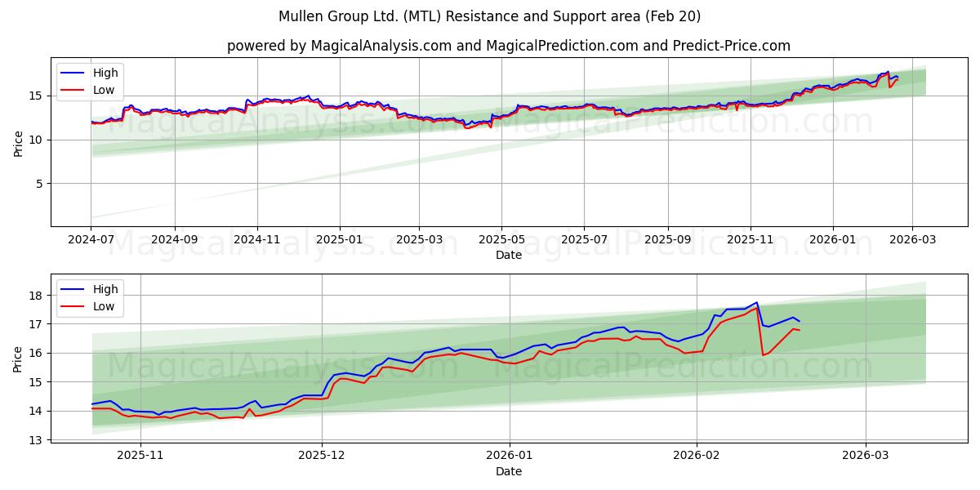Click the bottom chart x-axis label '2026-03'
Screen dimensions: 980x490
click(x=866, y=457)
